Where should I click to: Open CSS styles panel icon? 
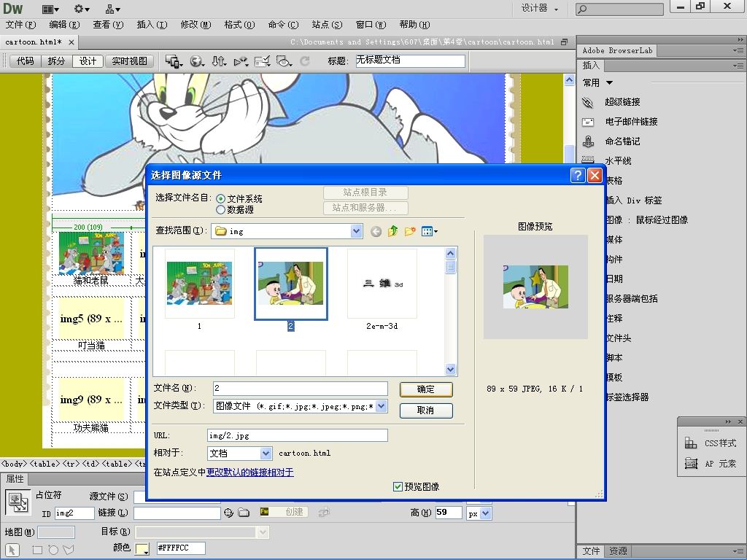(690, 443)
